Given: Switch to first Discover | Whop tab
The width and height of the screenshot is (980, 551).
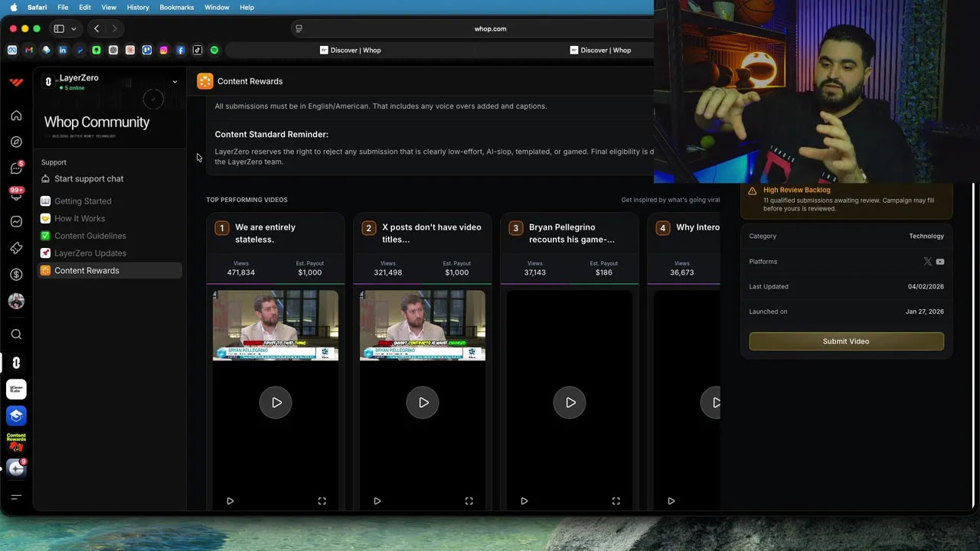Looking at the screenshot, I should [350, 51].
